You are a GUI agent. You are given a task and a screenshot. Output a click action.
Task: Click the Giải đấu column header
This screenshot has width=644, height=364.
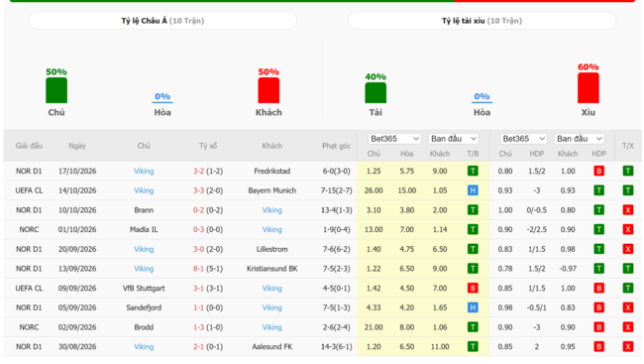29,146
